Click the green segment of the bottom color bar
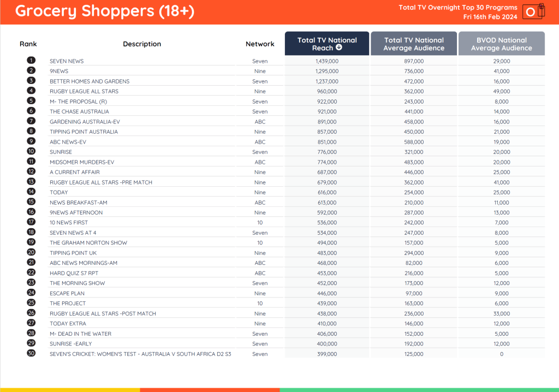The height and width of the screenshot is (392, 559). click(x=419, y=390)
